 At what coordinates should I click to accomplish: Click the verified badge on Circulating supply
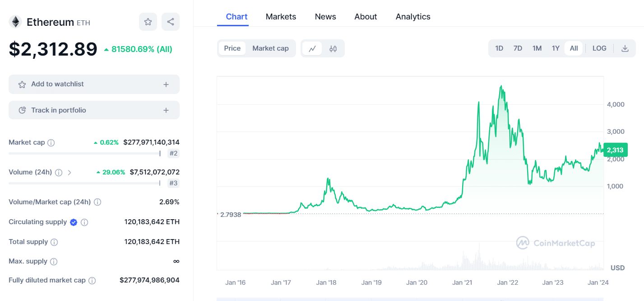click(x=73, y=222)
